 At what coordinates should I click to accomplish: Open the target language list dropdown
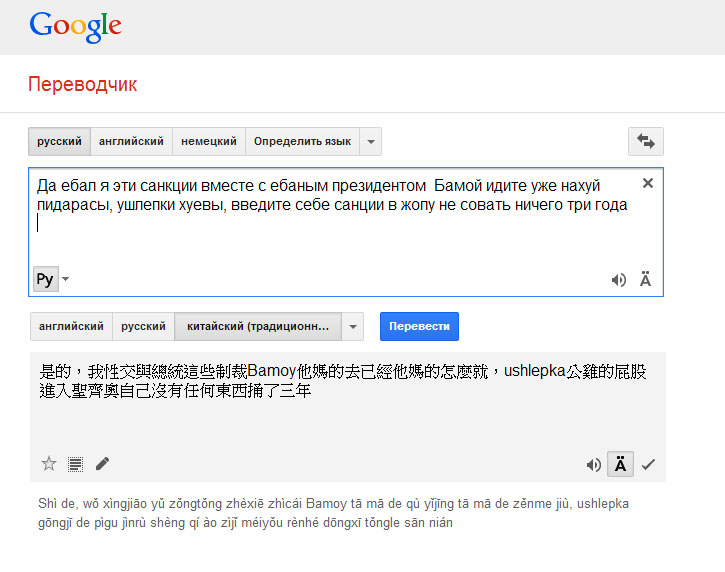coord(353,326)
